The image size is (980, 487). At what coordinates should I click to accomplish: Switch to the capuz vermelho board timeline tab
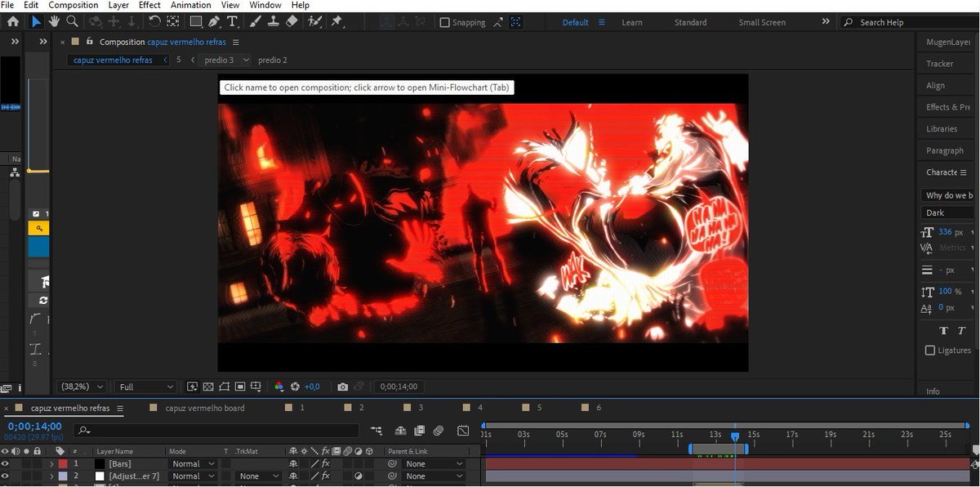pyautogui.click(x=204, y=408)
